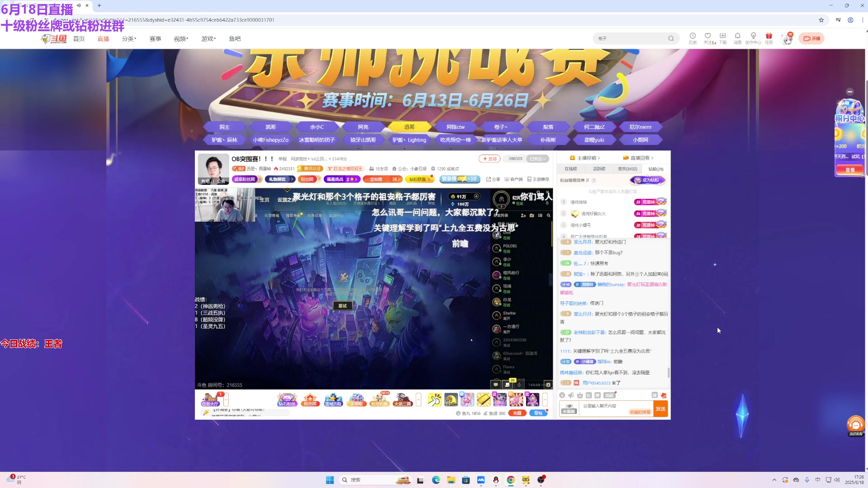Go to 赛事 in the top navigation
The width and height of the screenshot is (868, 488).
click(155, 39)
